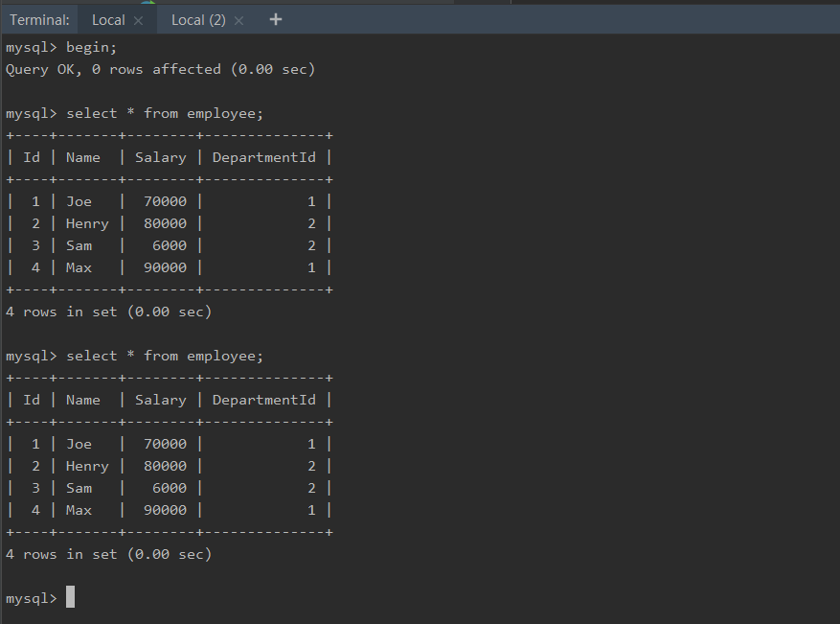
Task: Add a new terminal session with plus icon
Action: pos(275,20)
